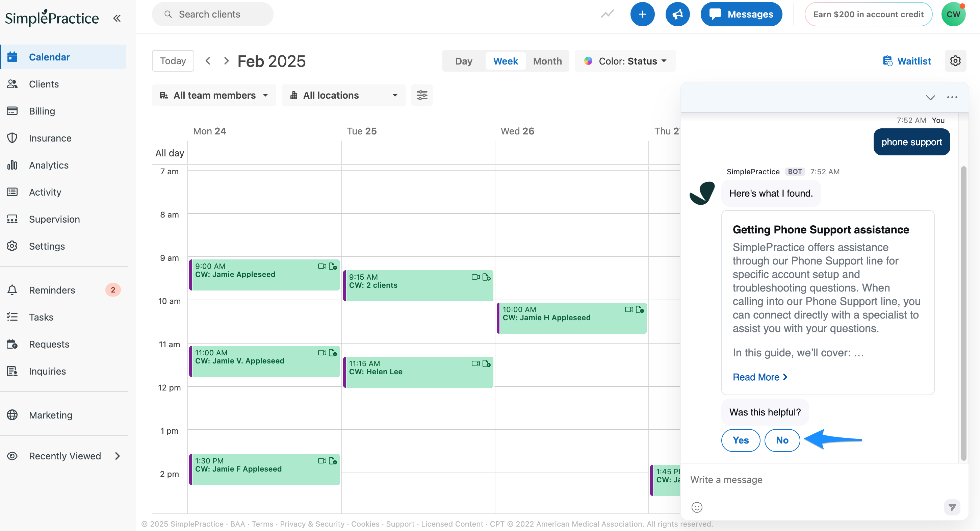Open the Calendar section in sidebar
This screenshot has height=531, width=980.
(x=63, y=57)
